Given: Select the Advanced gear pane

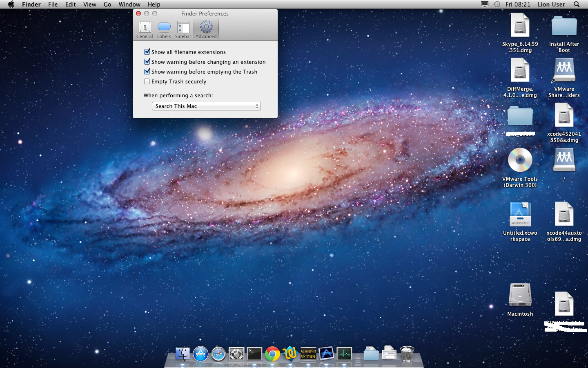Looking at the screenshot, I should point(206,30).
